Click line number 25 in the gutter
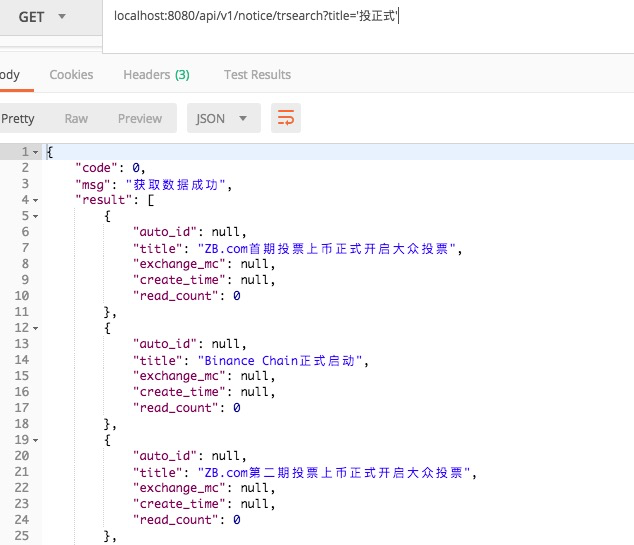Image resolution: width=634 pixels, height=545 pixels. click(22, 536)
